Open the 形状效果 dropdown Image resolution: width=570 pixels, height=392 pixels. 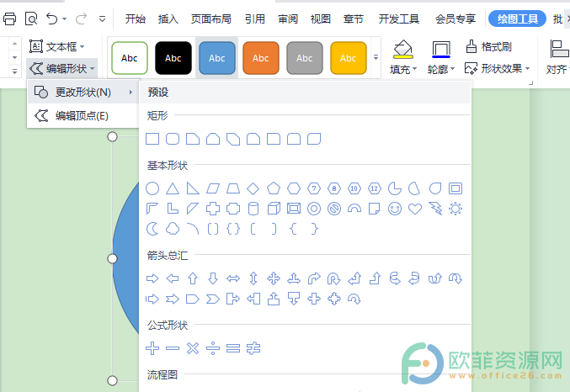pyautogui.click(x=498, y=68)
